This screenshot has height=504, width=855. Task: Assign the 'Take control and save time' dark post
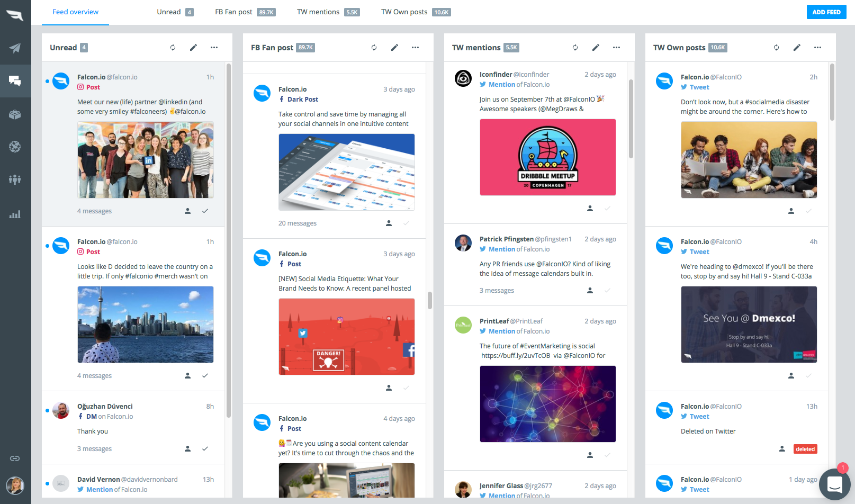[389, 223]
